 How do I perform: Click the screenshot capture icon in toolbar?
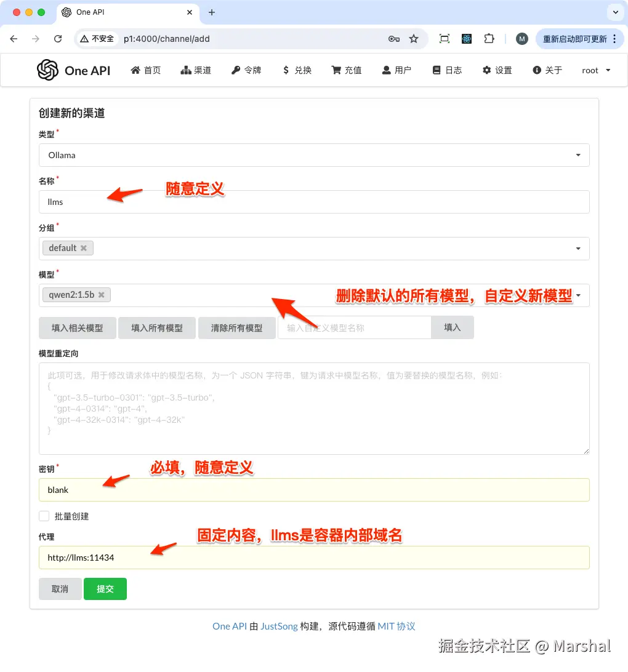tap(445, 39)
